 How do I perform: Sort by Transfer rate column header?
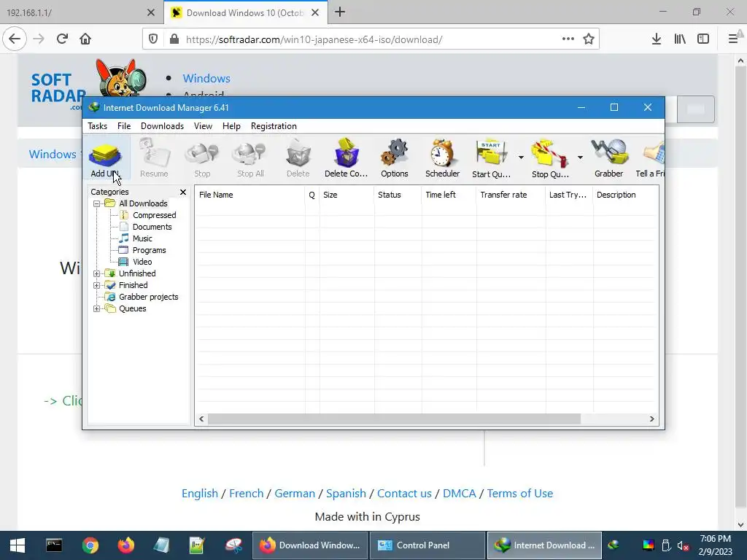click(x=511, y=195)
